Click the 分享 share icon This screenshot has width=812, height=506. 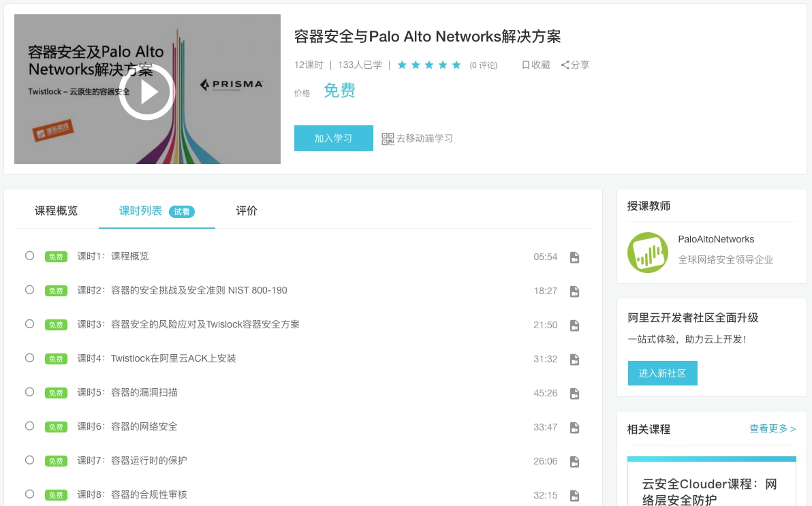click(565, 65)
